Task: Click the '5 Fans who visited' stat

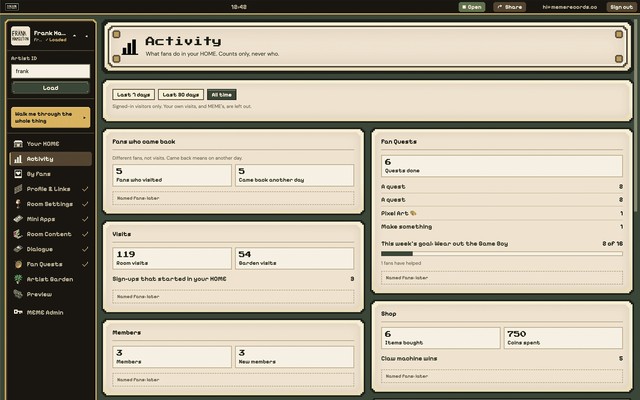Action: pos(172,175)
